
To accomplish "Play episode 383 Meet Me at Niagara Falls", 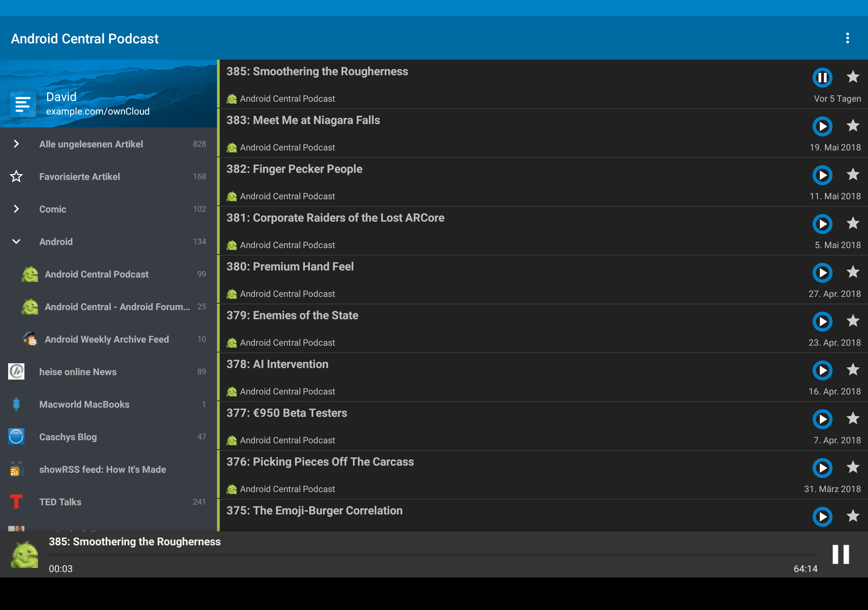I will [822, 126].
